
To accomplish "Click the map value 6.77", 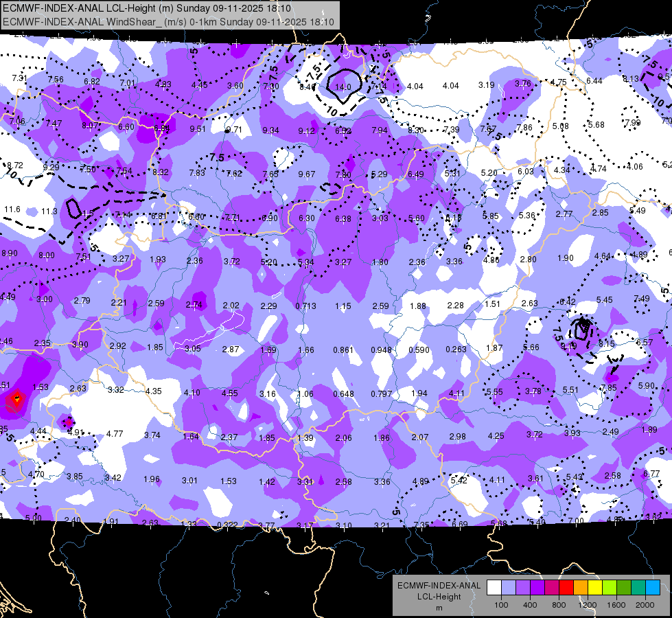I will (651, 474).
